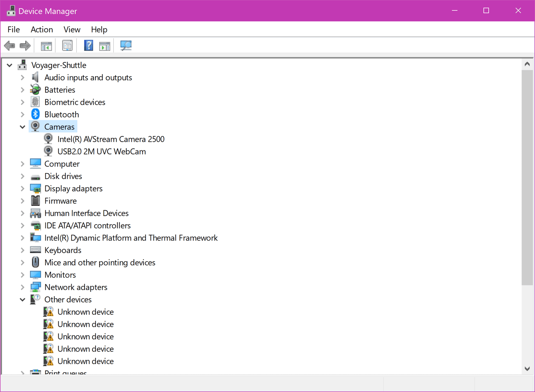Click Show/Hide Action Pane toolbar icon
Viewport: 535px width, 392px height.
(104, 46)
